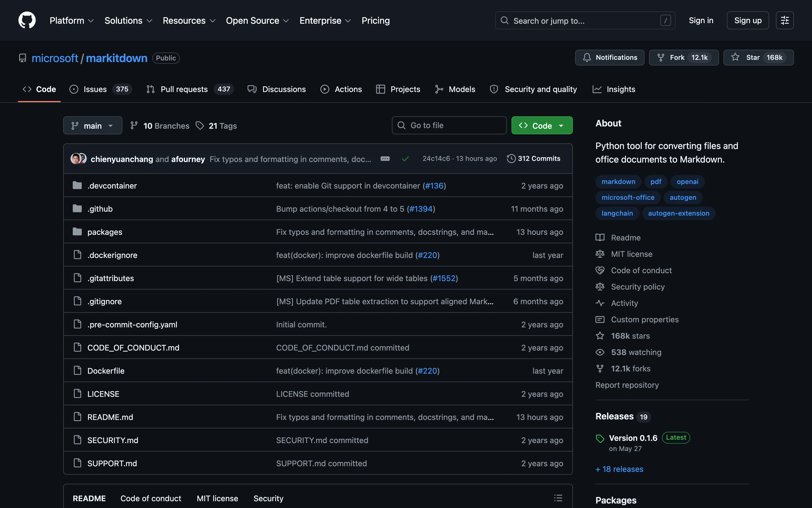Open the 24c14c6 commit hash
The width and height of the screenshot is (812, 508).
[x=436, y=159]
